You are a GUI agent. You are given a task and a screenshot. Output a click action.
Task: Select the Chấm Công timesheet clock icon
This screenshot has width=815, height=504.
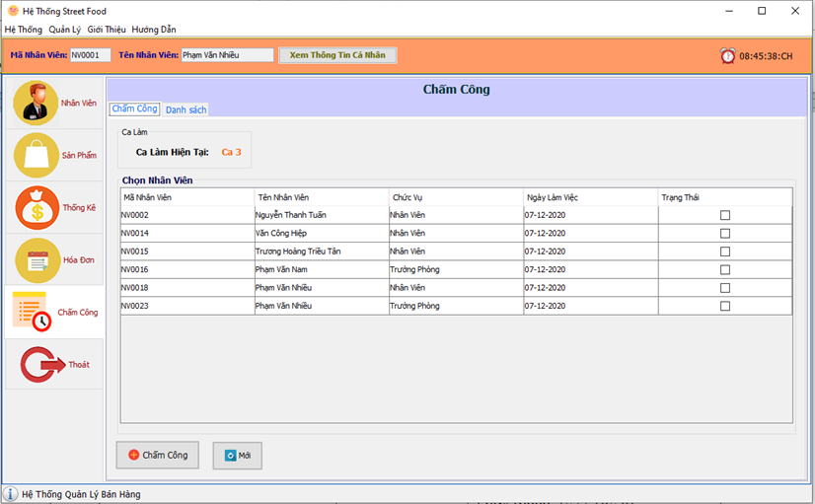33,312
